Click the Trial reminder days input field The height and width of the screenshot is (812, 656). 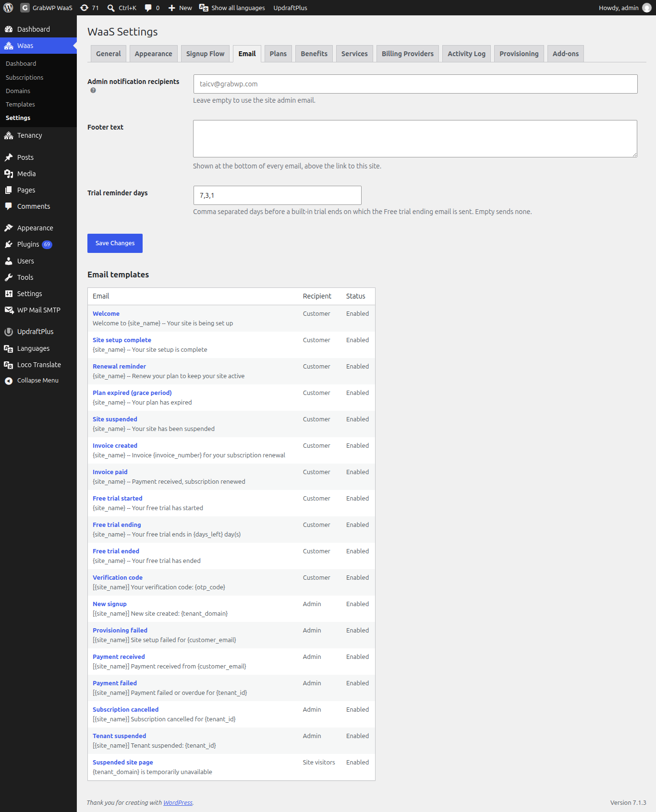click(x=277, y=195)
